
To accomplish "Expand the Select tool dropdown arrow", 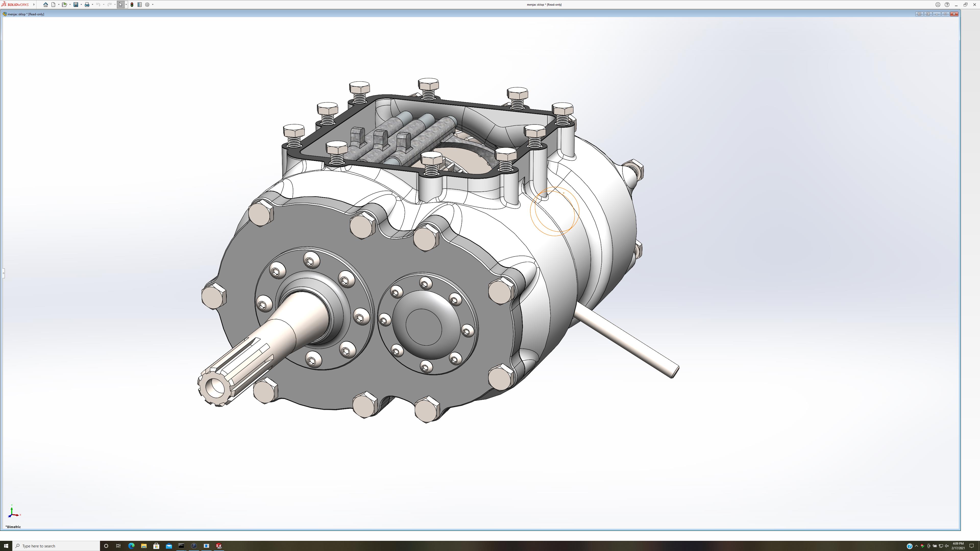I will click(x=126, y=5).
